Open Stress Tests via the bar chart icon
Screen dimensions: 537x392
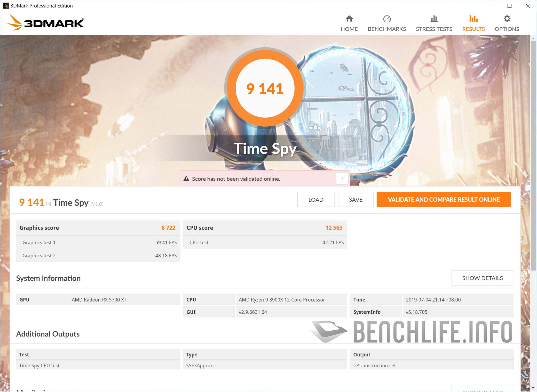pos(434,19)
